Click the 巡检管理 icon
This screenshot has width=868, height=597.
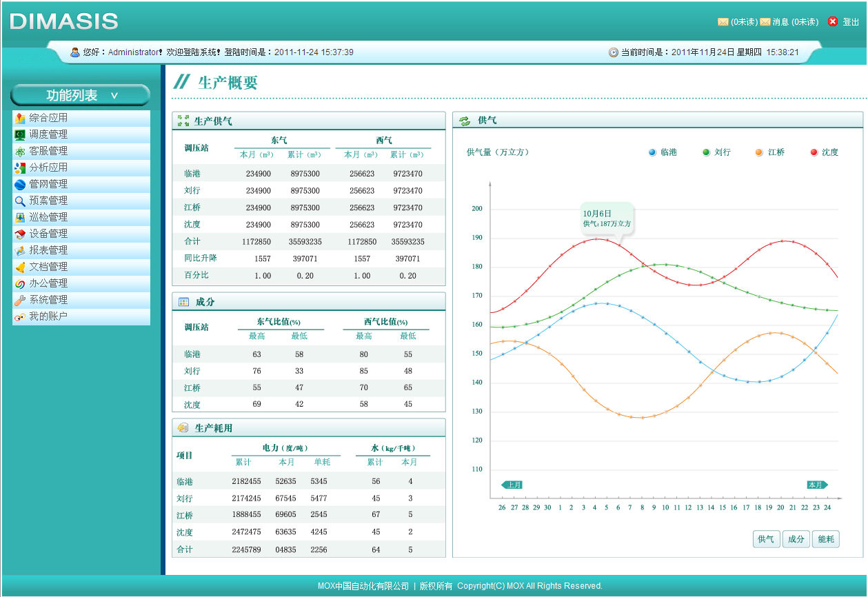(20, 217)
